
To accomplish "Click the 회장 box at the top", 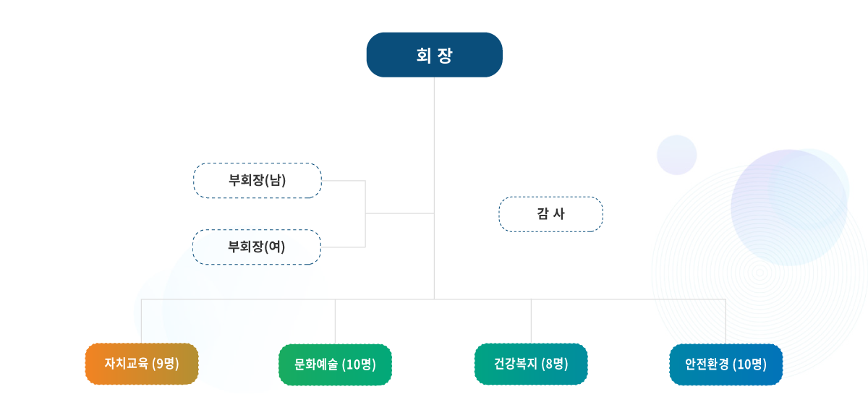I will (434, 55).
